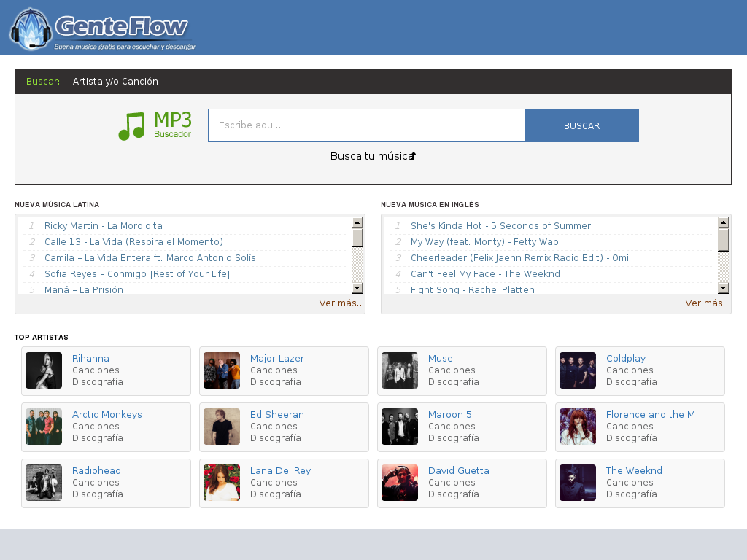Open Ver más under Nueva Música en Inglés

pyautogui.click(x=706, y=303)
